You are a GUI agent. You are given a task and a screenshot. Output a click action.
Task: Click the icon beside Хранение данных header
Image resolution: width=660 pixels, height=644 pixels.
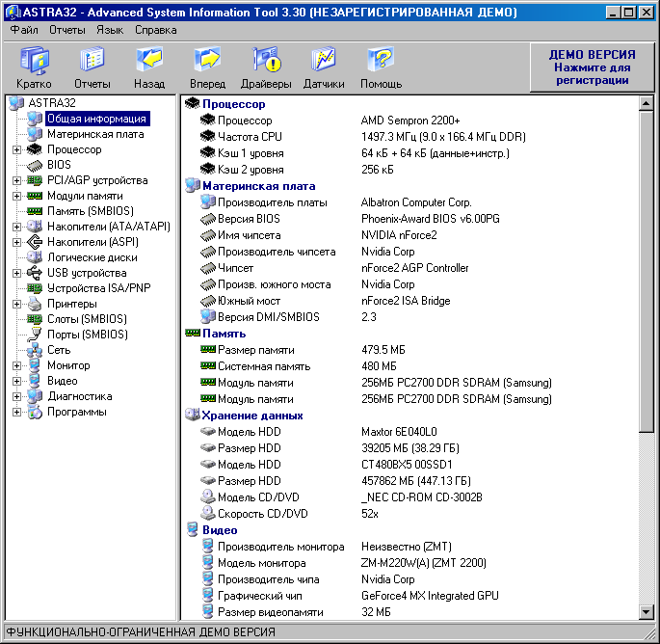pos(193,415)
